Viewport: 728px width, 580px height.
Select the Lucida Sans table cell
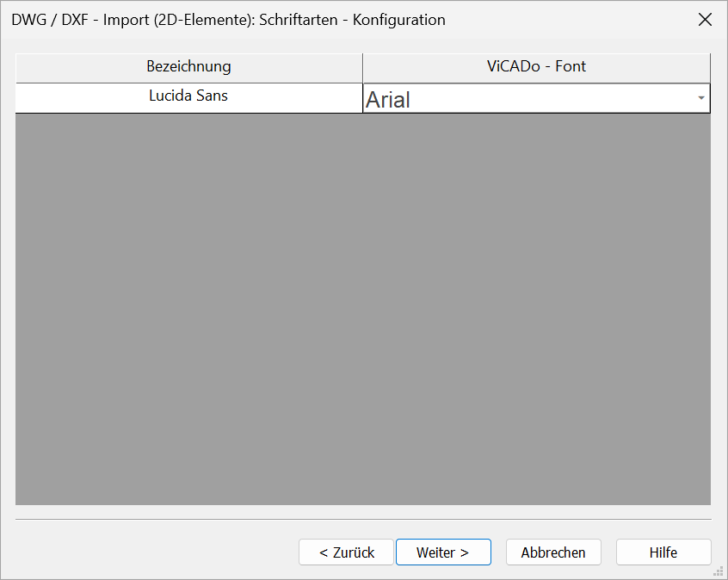[x=188, y=97]
